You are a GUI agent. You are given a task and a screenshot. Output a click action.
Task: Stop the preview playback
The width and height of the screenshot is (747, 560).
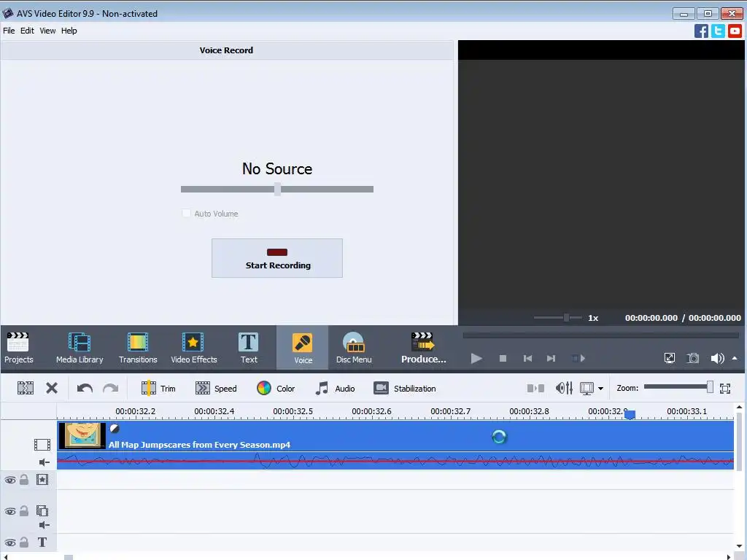tap(503, 358)
